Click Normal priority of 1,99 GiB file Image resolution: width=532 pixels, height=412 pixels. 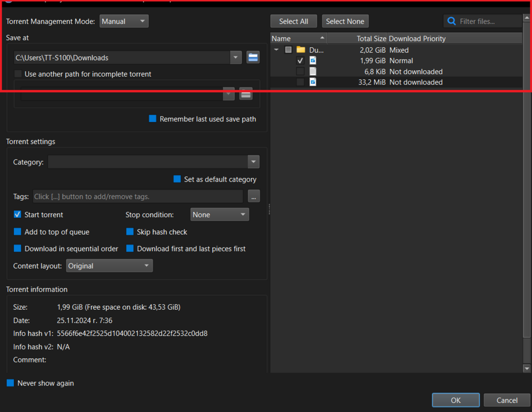401,61
